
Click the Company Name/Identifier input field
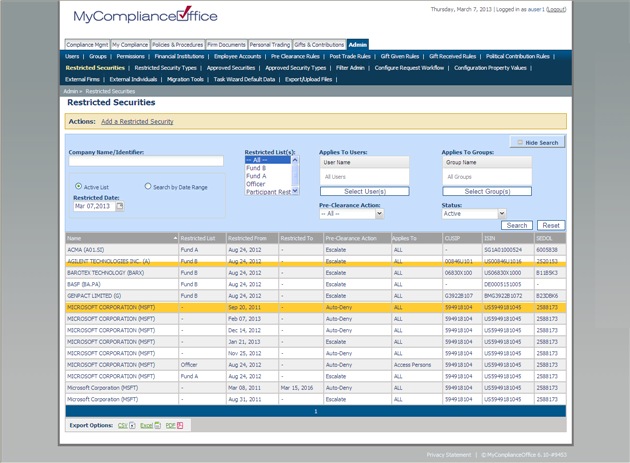(x=146, y=161)
